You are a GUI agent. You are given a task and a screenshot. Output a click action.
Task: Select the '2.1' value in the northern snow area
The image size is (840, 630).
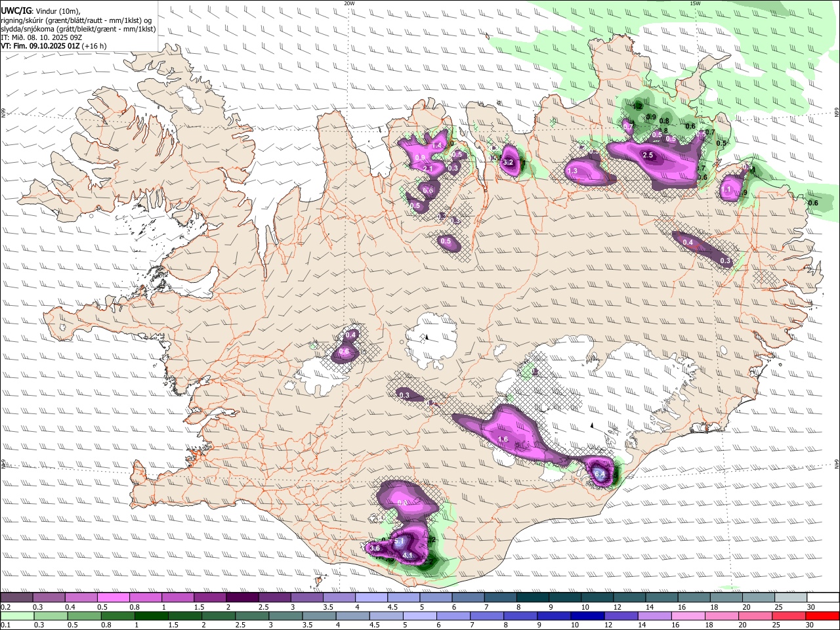[428, 169]
